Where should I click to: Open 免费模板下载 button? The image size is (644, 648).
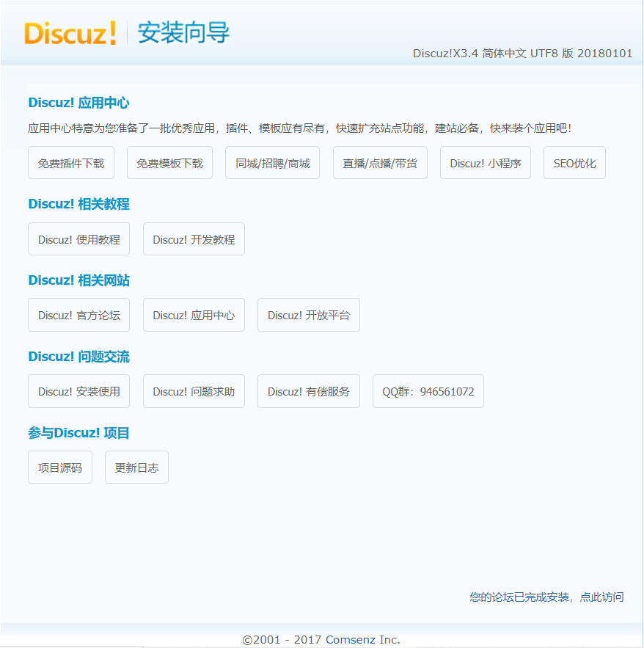click(x=169, y=163)
